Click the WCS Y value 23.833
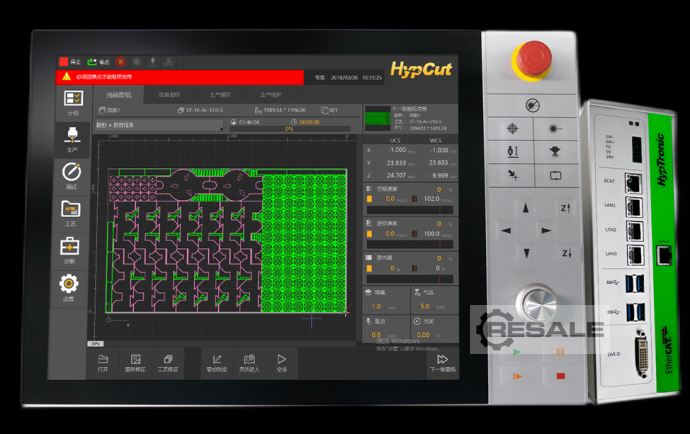This screenshot has width=690, height=434. coord(439,163)
